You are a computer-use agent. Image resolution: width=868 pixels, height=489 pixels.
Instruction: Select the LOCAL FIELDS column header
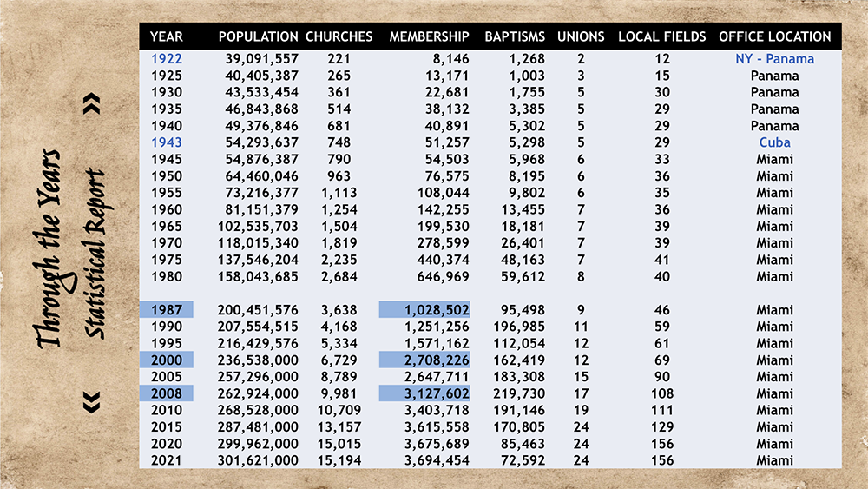point(662,37)
